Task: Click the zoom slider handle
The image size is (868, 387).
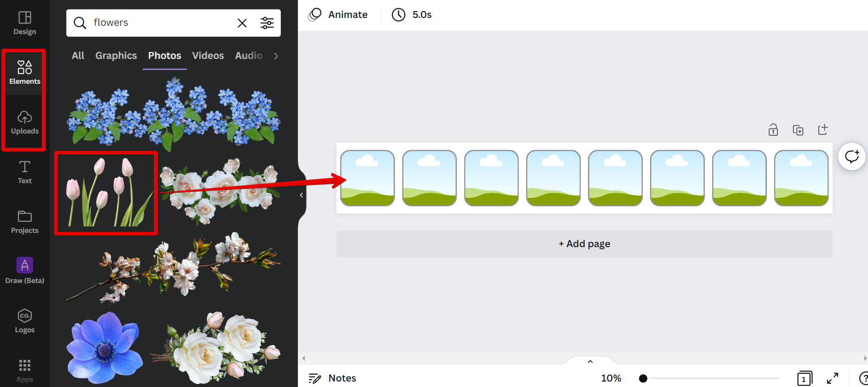Action: (x=643, y=378)
